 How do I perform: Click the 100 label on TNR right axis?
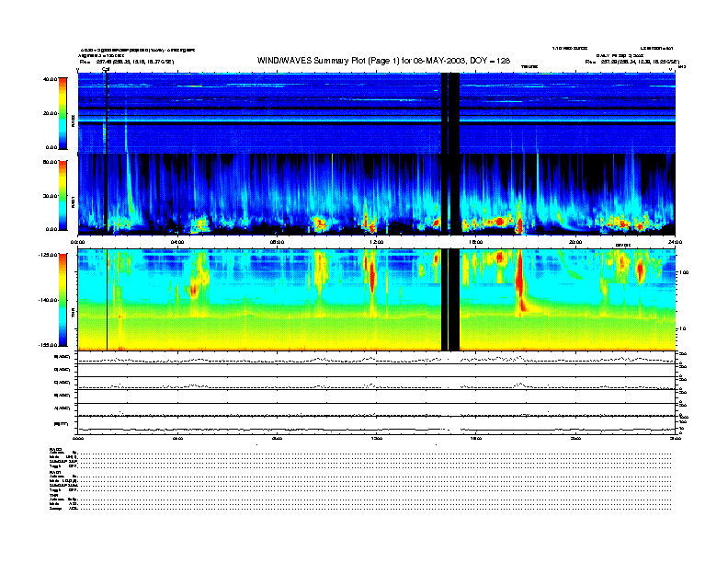coord(685,272)
